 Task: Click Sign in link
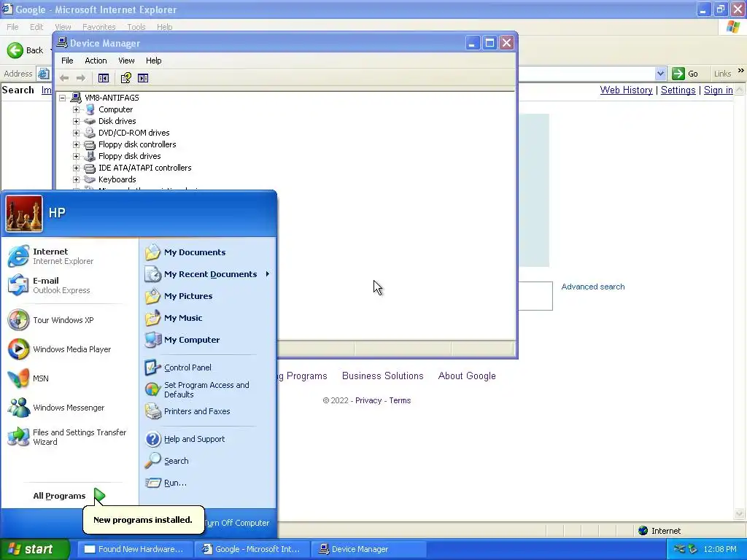coord(719,90)
